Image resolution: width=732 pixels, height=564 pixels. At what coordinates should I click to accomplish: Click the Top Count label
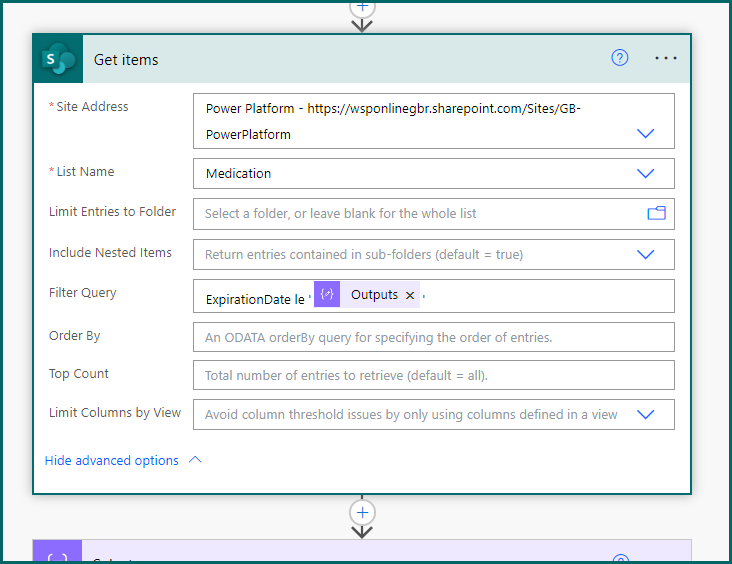[78, 374]
